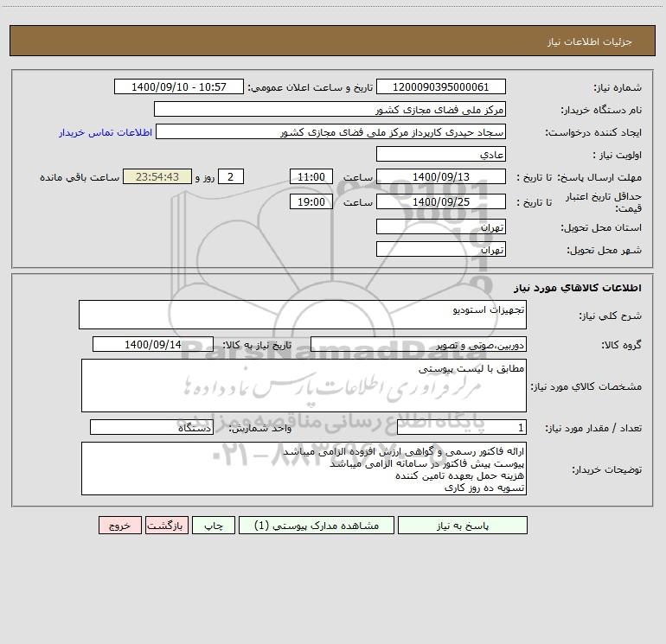Click the label اولویت نیاز
Image resolution: width=666 pixels, height=644 pixels.
click(x=618, y=155)
